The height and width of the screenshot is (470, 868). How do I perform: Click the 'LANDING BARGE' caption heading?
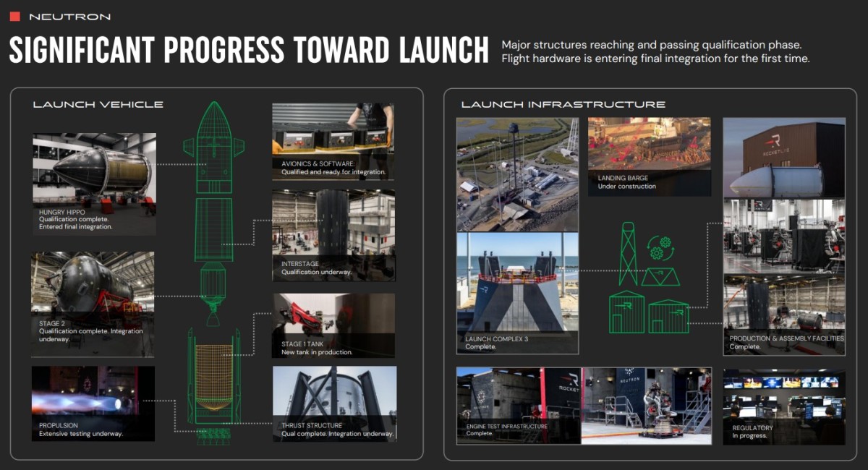point(623,178)
